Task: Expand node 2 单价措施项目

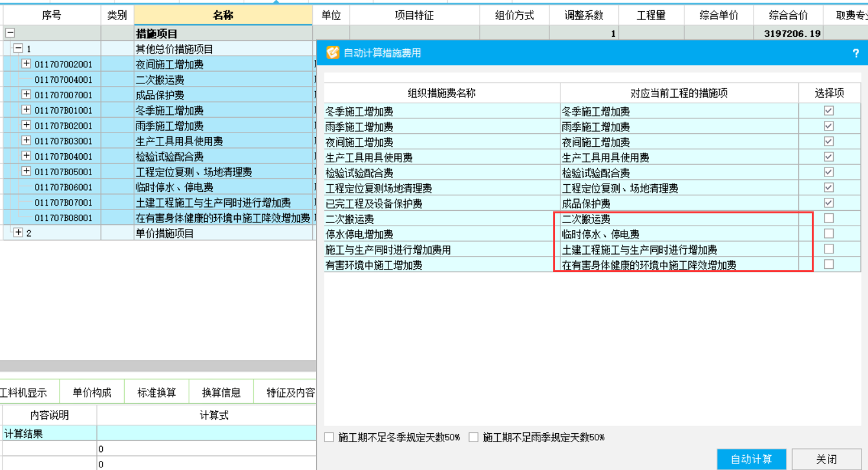Action: (x=18, y=233)
